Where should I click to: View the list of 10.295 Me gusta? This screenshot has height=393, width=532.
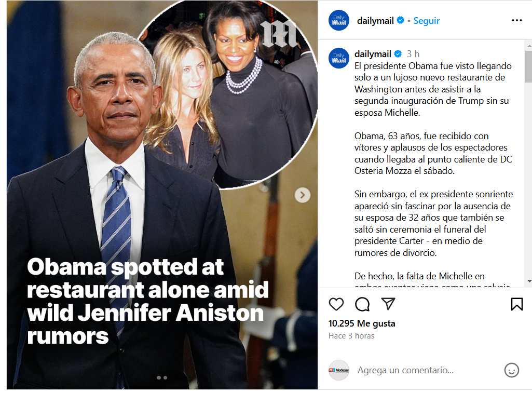pyautogui.click(x=362, y=323)
